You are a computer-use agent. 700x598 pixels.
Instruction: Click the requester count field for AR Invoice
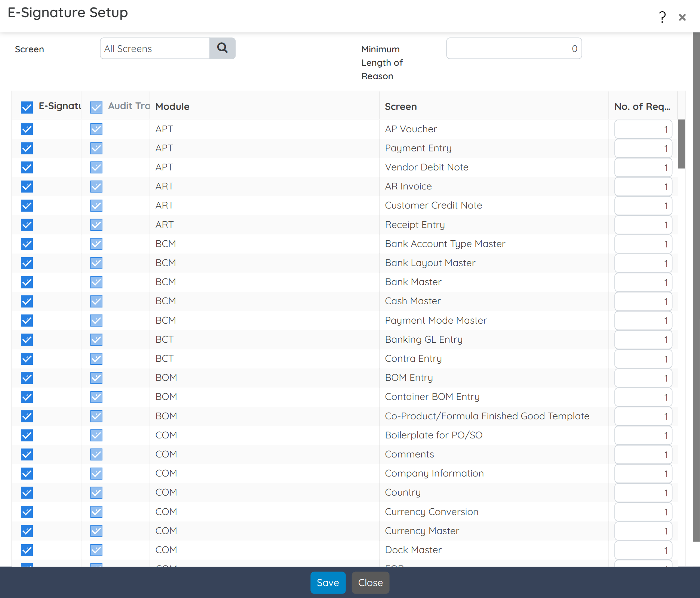point(643,187)
